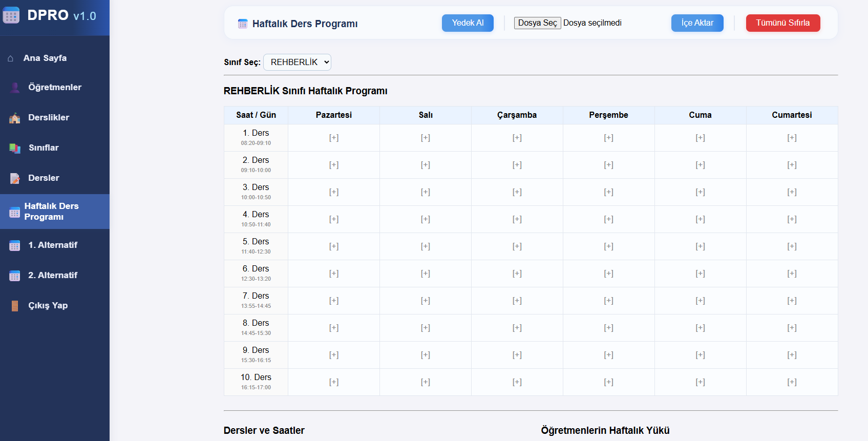Click the Derslikler building icon
868x441 pixels.
click(x=15, y=118)
